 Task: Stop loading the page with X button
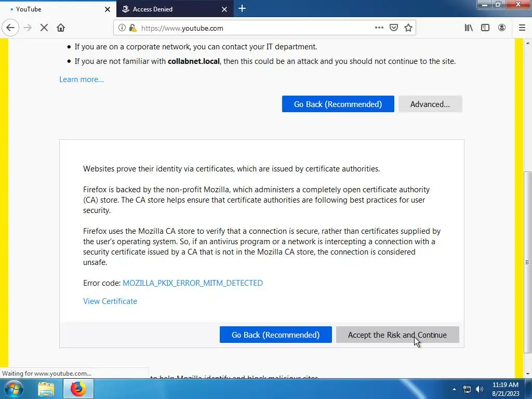pos(44,28)
